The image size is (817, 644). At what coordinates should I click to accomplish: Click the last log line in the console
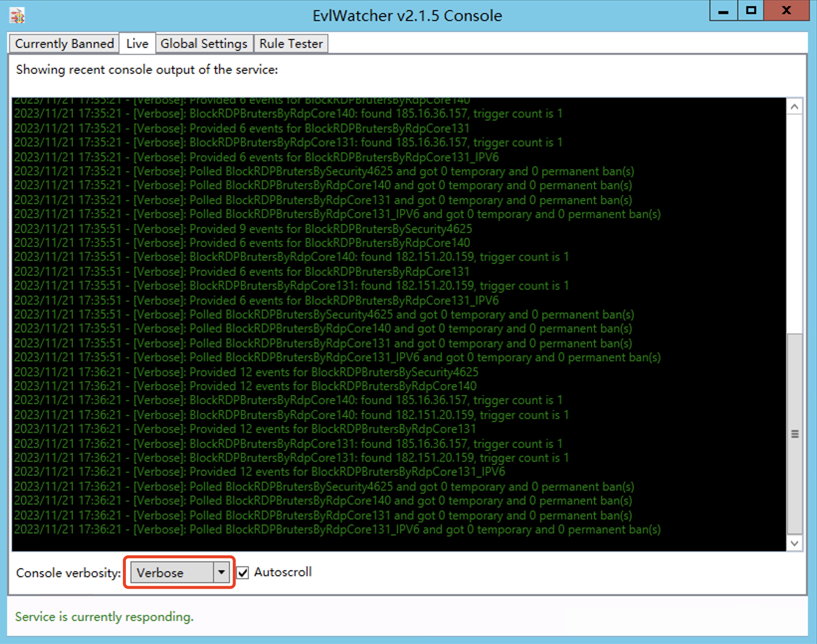click(x=337, y=530)
